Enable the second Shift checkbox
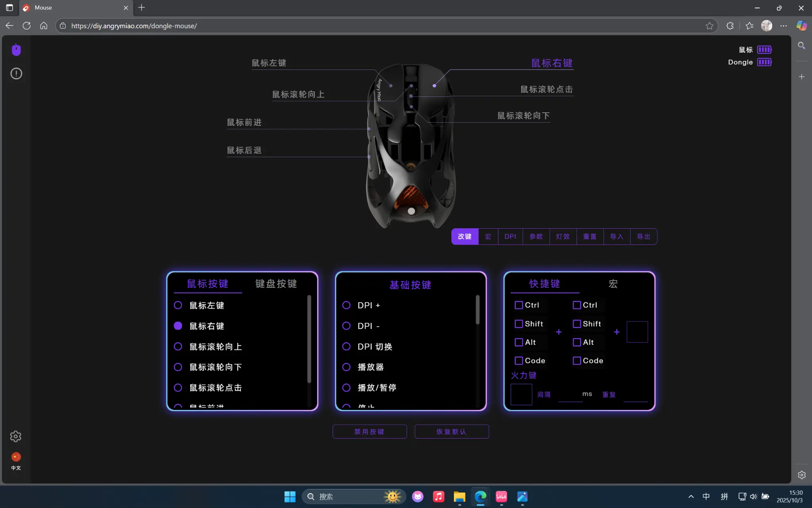The image size is (812, 508). [x=576, y=324]
